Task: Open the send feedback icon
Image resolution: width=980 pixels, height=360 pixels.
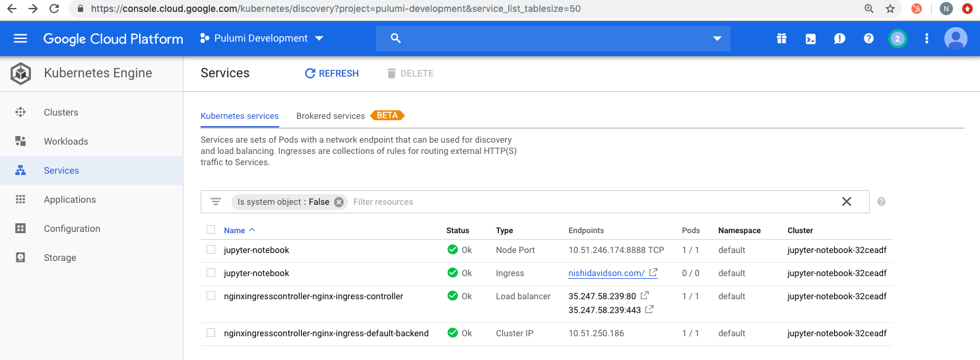Action: (839, 38)
